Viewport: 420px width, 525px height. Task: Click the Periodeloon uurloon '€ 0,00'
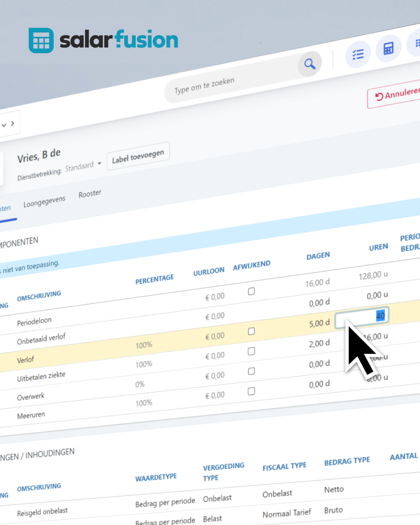[215, 297]
